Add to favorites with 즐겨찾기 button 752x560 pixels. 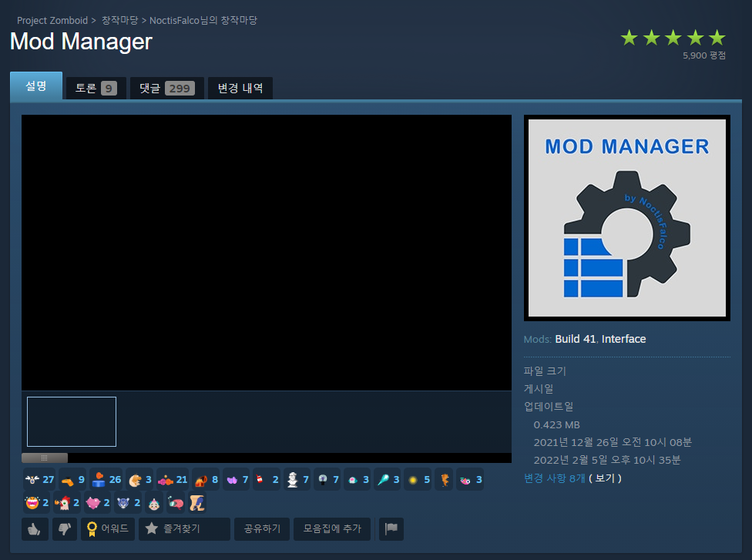[x=184, y=529]
